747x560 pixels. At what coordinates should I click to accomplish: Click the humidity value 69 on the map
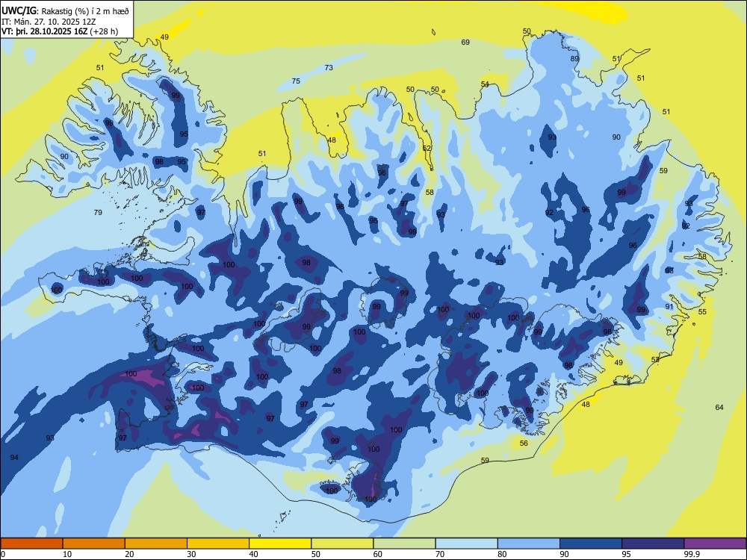coord(465,43)
